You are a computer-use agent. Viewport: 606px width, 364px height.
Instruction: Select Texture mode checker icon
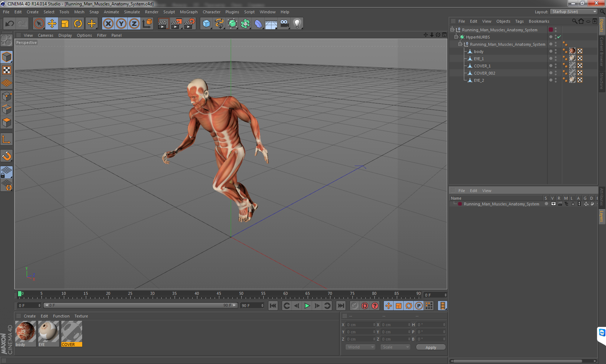(7, 70)
